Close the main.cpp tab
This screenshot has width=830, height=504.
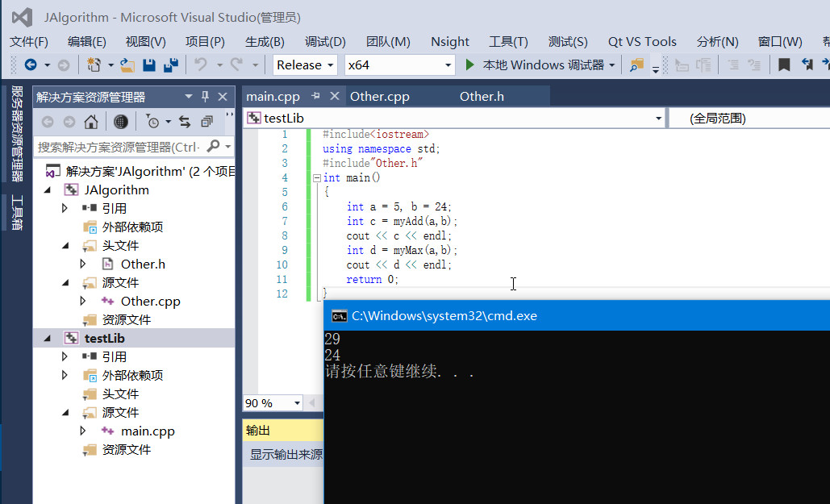click(335, 96)
